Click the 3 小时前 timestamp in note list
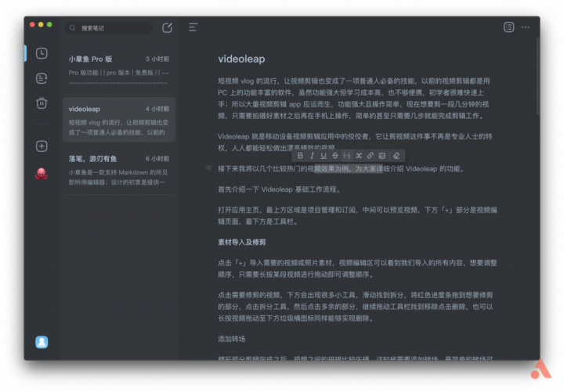Viewport: 564px width, 392px height. click(157, 59)
